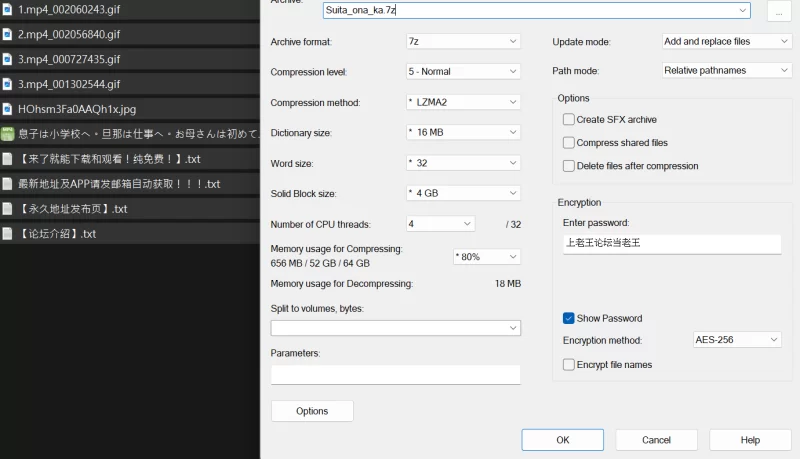Click the green video icon of the 息子は小学校へ file
This screenshot has width=800, height=459.
pos(7,134)
